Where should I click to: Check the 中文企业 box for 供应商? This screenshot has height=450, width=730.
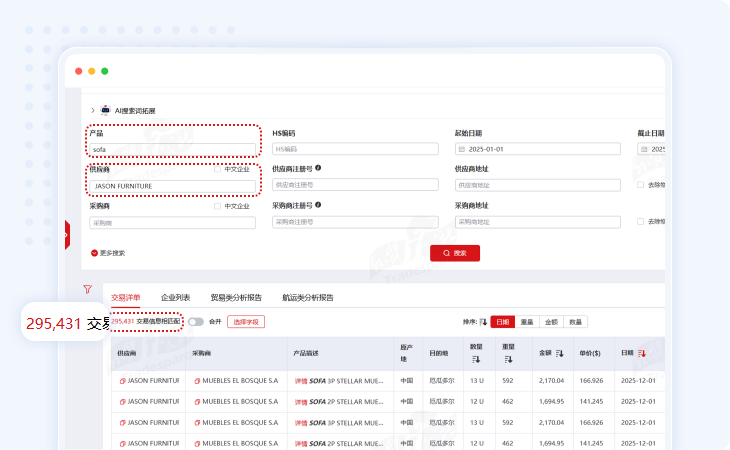point(218,169)
